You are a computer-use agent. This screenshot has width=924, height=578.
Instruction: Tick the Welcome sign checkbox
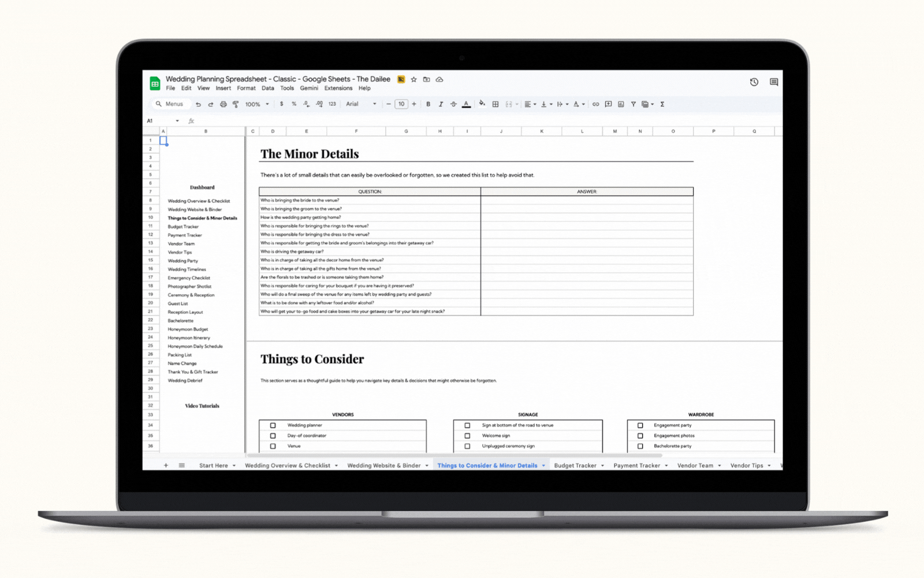point(467,436)
